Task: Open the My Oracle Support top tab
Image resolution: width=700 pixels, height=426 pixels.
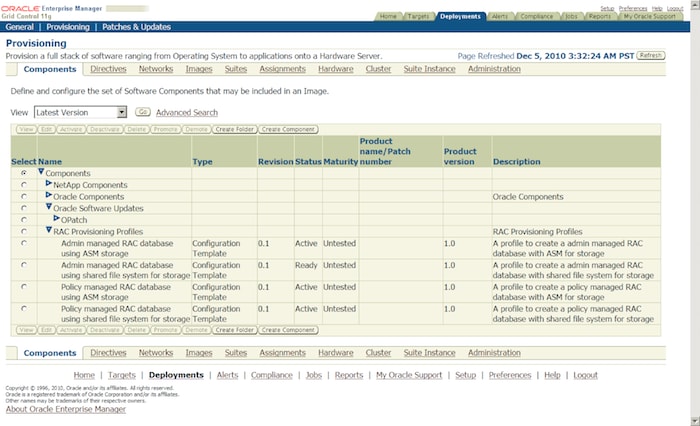Action: click(650, 16)
